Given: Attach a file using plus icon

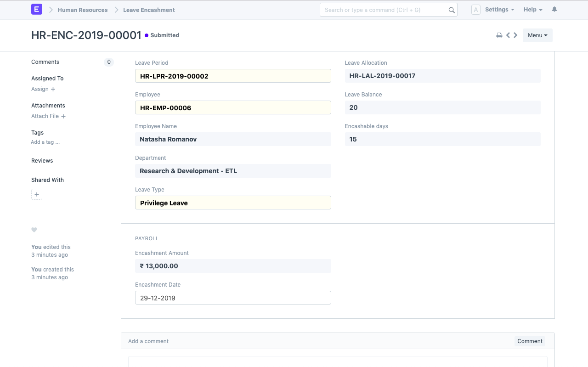Looking at the screenshot, I should point(63,116).
